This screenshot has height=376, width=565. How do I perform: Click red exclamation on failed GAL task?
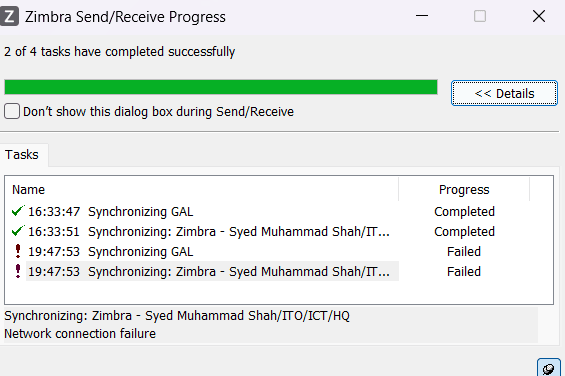tap(18, 251)
